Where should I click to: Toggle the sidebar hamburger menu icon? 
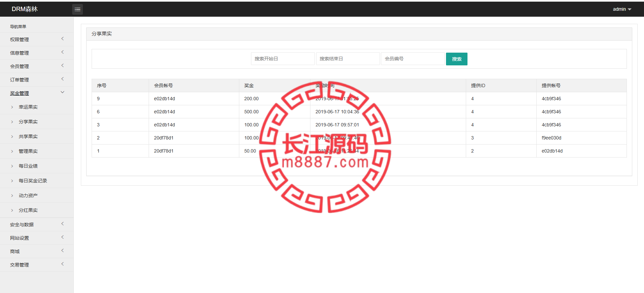[78, 9]
